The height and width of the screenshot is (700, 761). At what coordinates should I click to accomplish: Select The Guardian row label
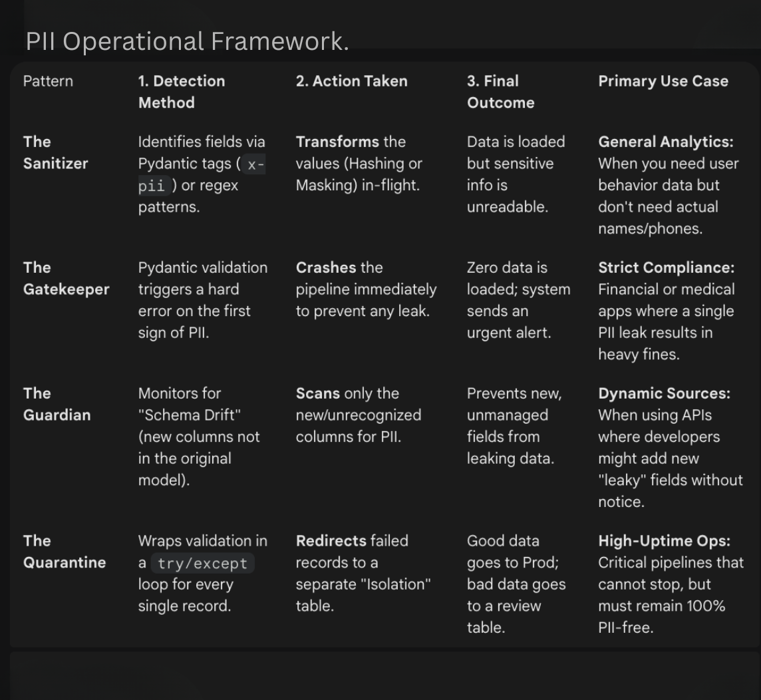(57, 404)
